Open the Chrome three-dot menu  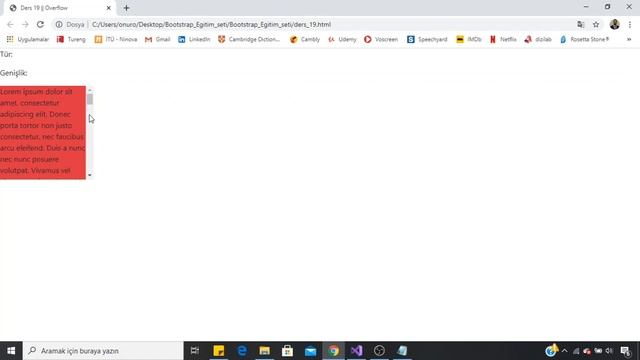pos(630,24)
